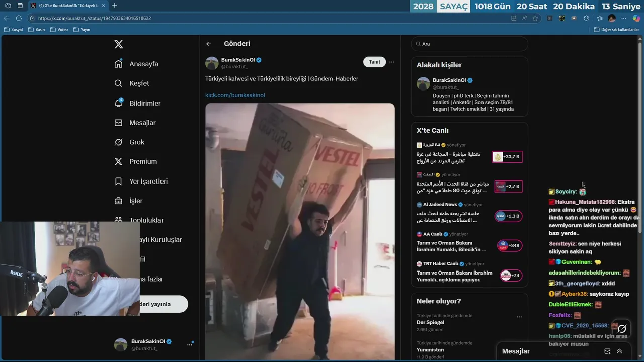
Task: Open the Video bookmarks folder
Action: tap(59, 29)
